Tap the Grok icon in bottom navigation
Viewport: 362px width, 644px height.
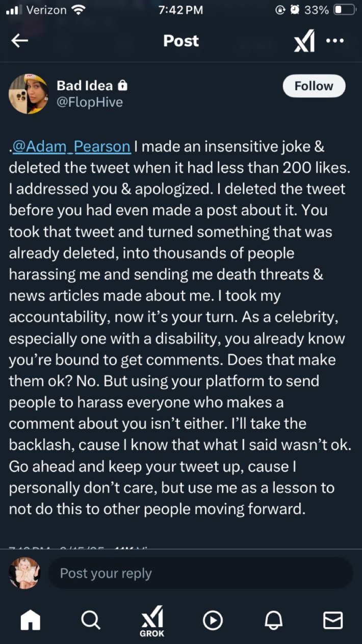tap(151, 621)
